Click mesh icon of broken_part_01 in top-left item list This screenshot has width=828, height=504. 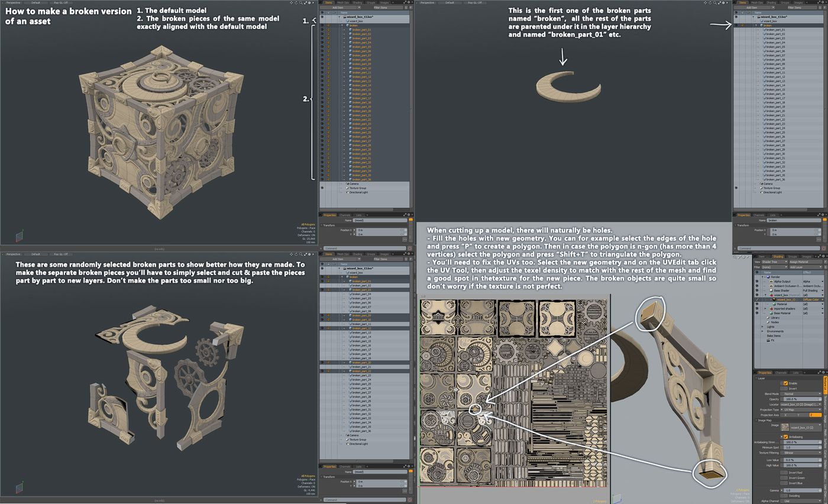click(x=351, y=30)
